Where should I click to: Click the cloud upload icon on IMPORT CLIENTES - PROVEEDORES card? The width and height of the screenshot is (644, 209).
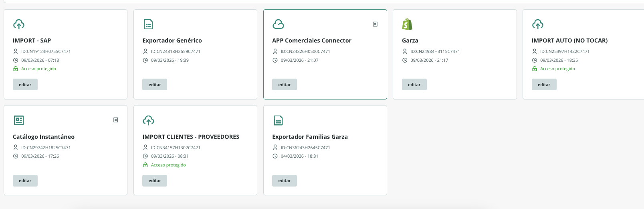pyautogui.click(x=149, y=120)
